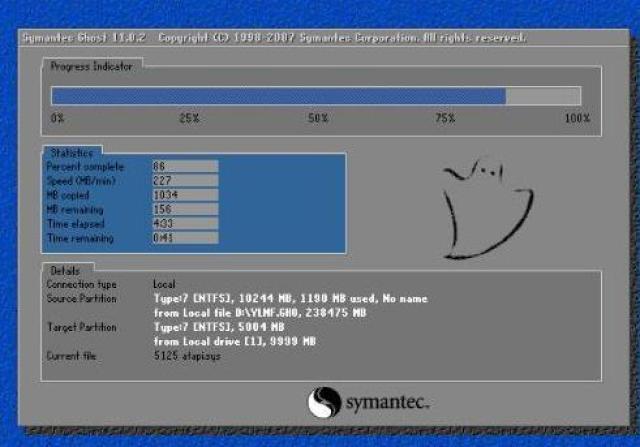Click the 'Time elapsed' label
Screen dimensions: 640x447
point(76,224)
